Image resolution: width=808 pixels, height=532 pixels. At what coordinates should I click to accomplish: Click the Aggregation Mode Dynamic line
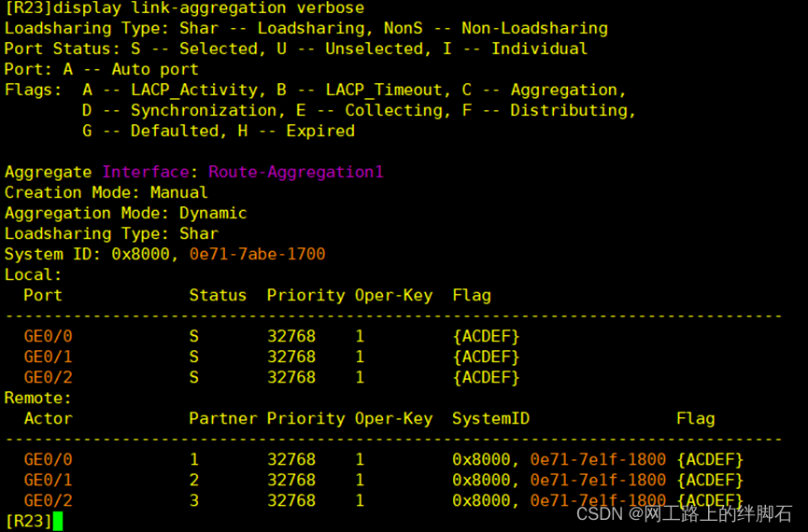point(126,213)
